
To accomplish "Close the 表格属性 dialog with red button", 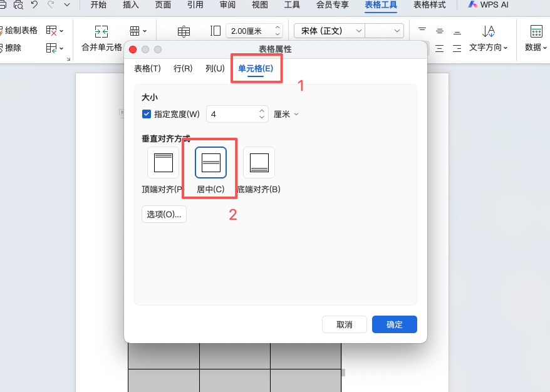I will pos(133,49).
